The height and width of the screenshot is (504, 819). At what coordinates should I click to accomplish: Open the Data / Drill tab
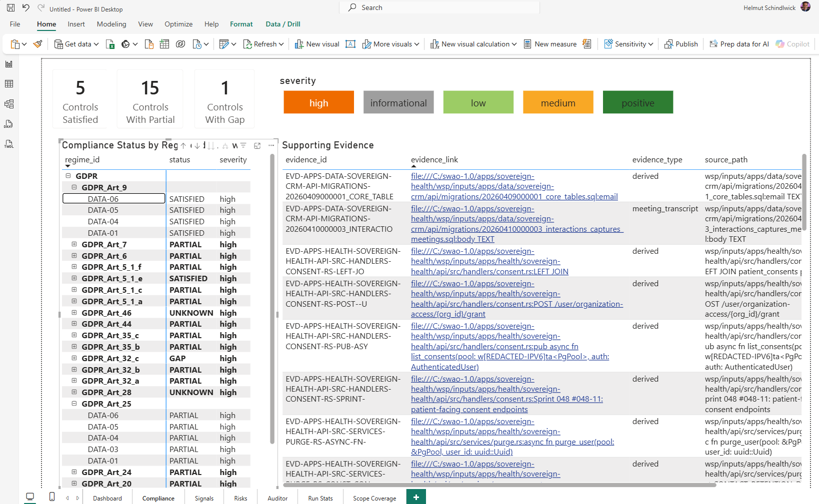(x=283, y=24)
